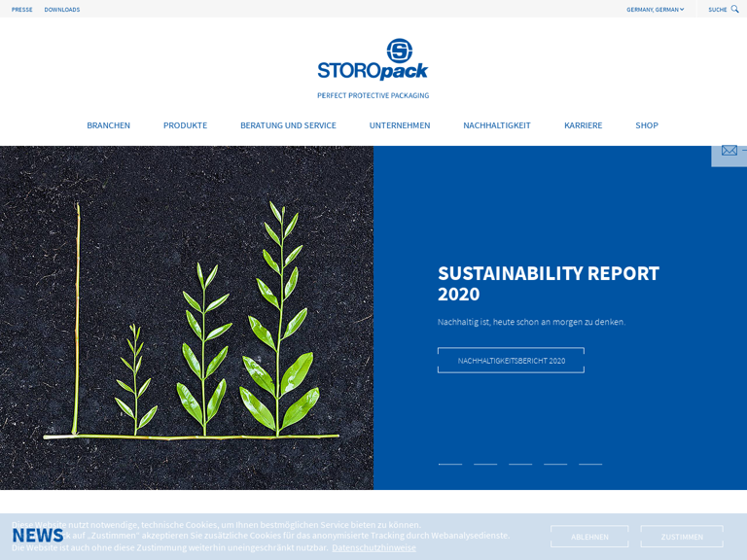747x560 pixels.
Task: Open the Presse link
Action: [22, 10]
